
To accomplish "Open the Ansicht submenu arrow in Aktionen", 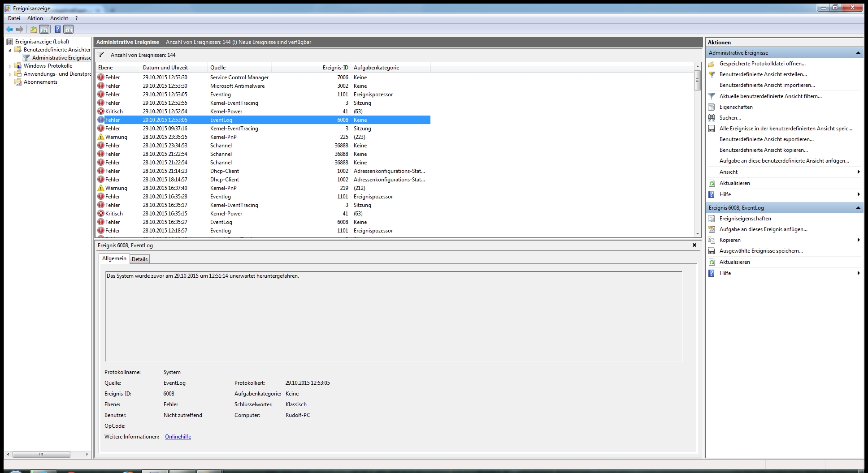I will (x=859, y=172).
